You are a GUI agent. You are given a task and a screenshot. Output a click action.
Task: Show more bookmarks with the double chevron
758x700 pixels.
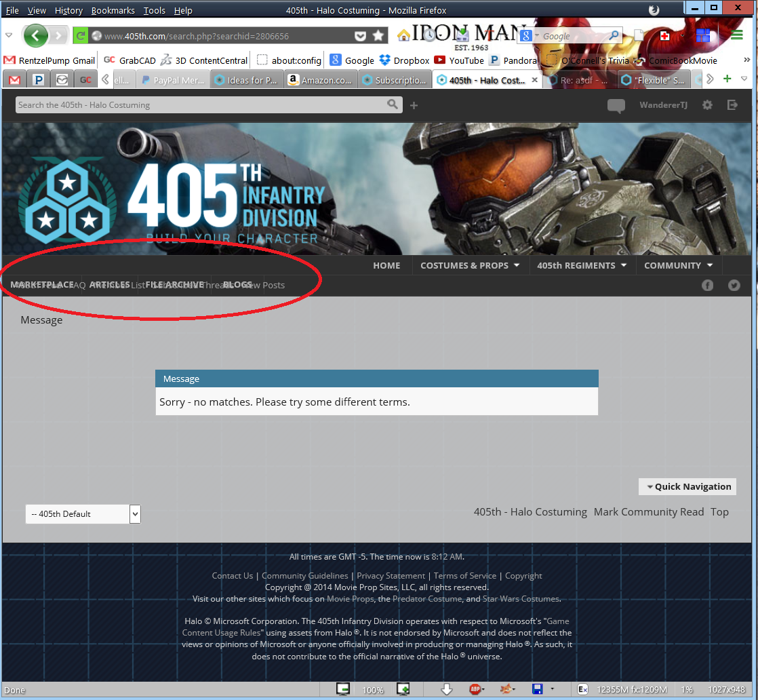tap(746, 60)
